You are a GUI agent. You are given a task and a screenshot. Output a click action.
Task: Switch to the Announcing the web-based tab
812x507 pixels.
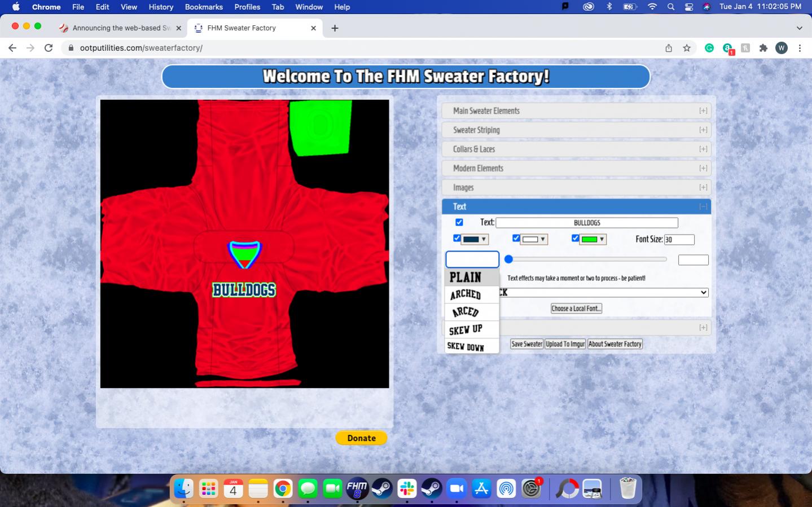[121, 28]
